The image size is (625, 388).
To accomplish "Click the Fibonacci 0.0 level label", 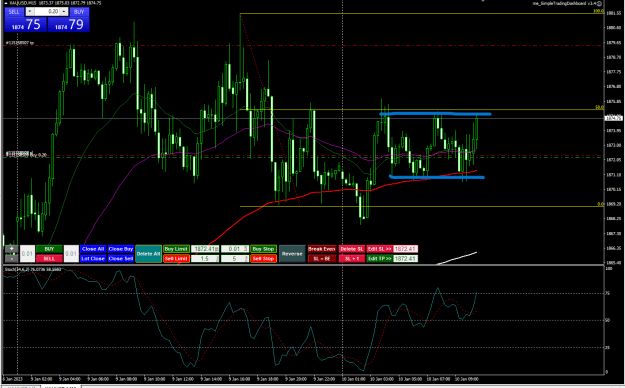I will tap(600, 204).
